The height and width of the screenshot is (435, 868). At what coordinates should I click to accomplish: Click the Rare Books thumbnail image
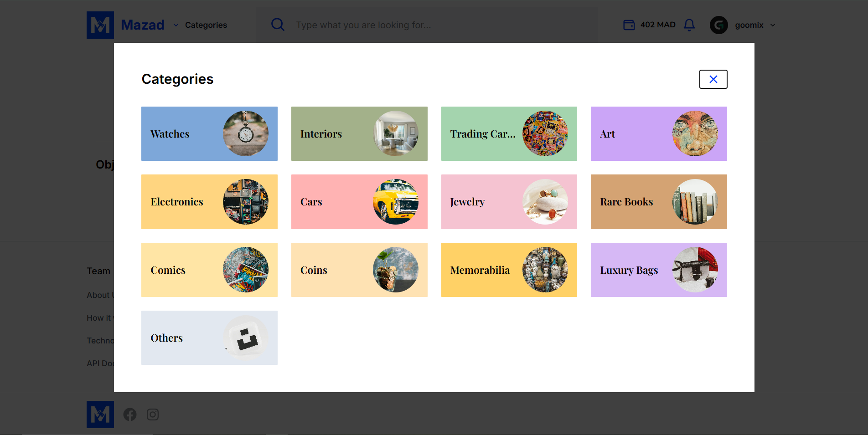pyautogui.click(x=695, y=202)
